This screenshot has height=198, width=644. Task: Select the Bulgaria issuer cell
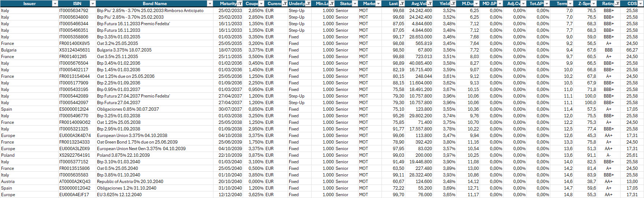[x=9, y=50]
